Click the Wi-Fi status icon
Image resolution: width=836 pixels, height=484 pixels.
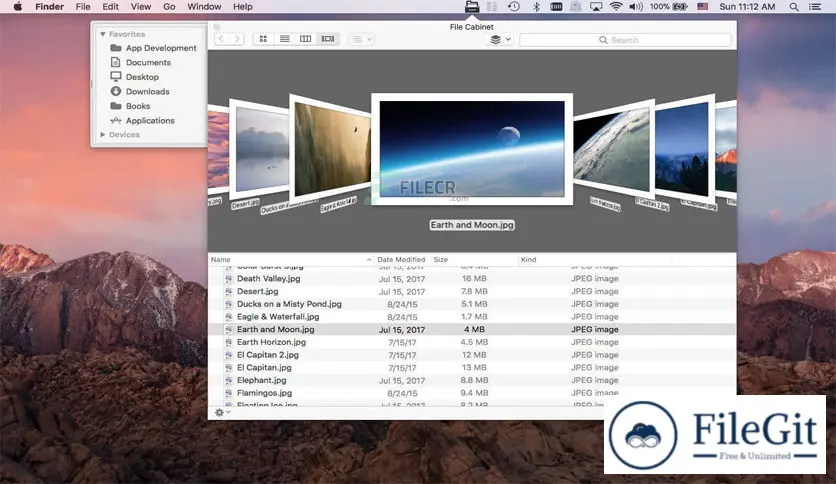pyautogui.click(x=616, y=6)
